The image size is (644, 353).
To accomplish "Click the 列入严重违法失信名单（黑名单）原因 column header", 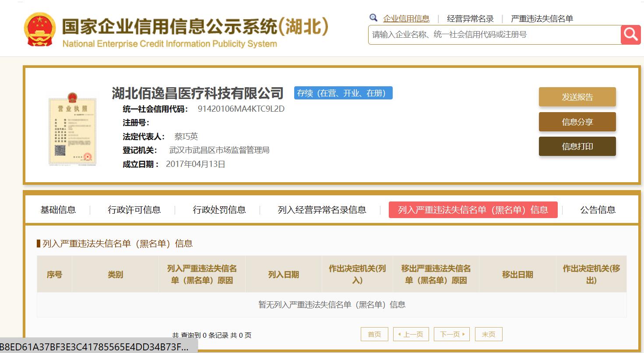I will [x=202, y=275].
